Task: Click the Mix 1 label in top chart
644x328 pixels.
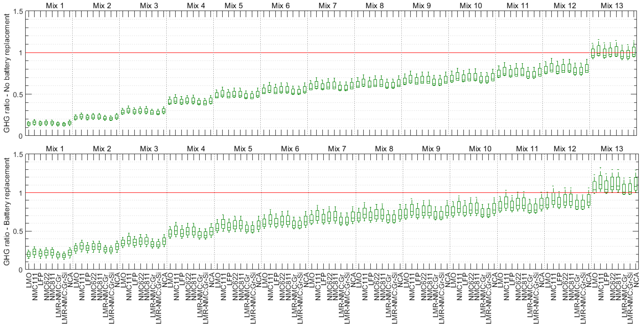Action: click(x=55, y=6)
